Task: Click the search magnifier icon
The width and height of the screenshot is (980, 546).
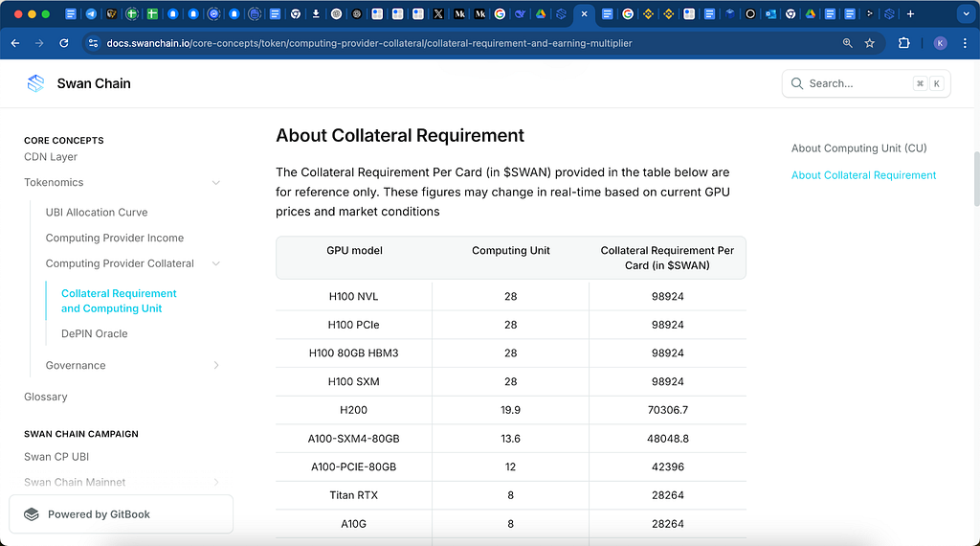Action: click(797, 83)
